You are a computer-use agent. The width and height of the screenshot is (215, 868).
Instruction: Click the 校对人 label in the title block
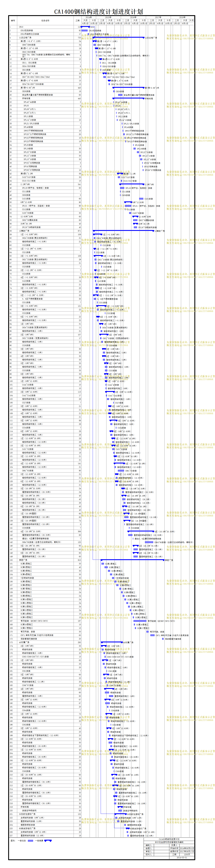coord(149,854)
